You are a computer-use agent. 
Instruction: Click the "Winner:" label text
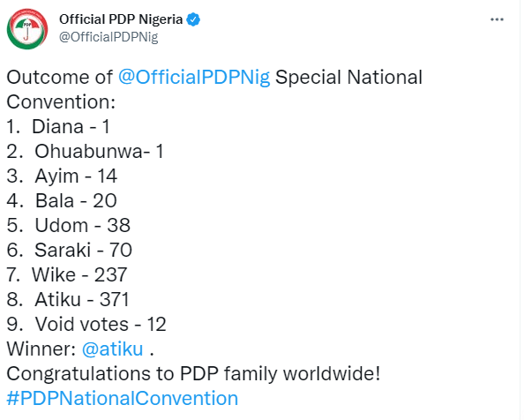(41, 349)
